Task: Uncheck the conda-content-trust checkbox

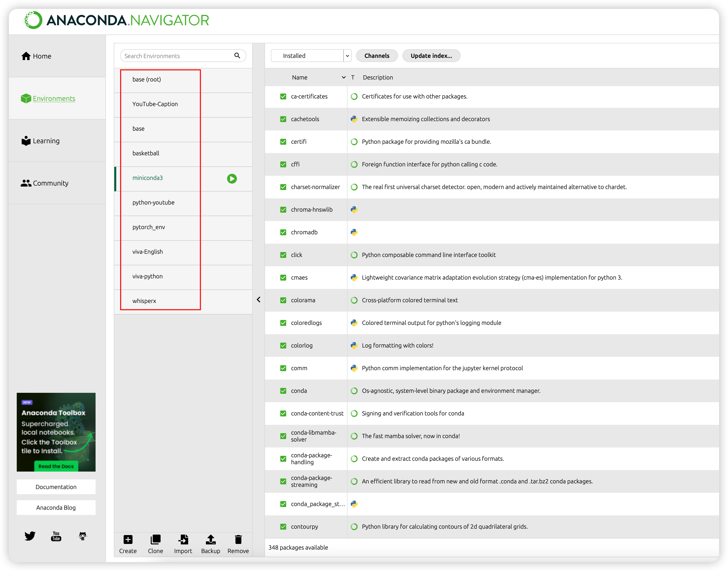Action: (283, 413)
